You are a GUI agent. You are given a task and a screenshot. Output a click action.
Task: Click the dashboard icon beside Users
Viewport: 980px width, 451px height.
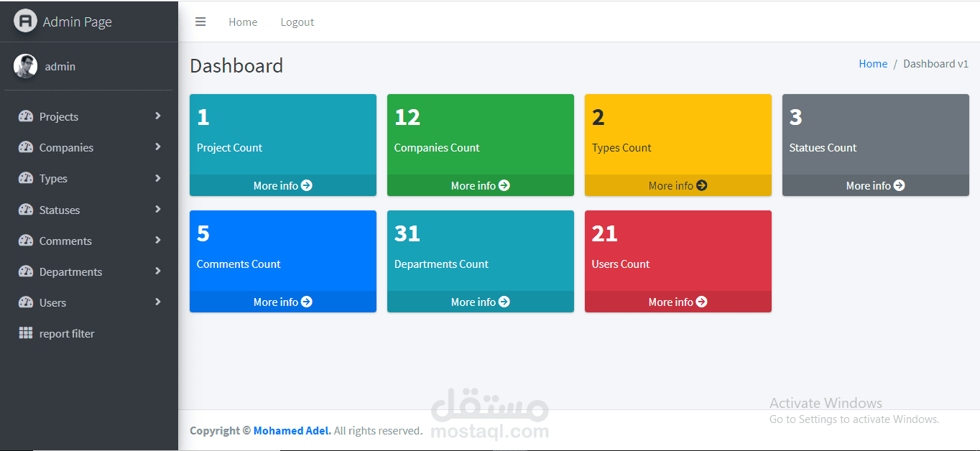click(x=26, y=302)
